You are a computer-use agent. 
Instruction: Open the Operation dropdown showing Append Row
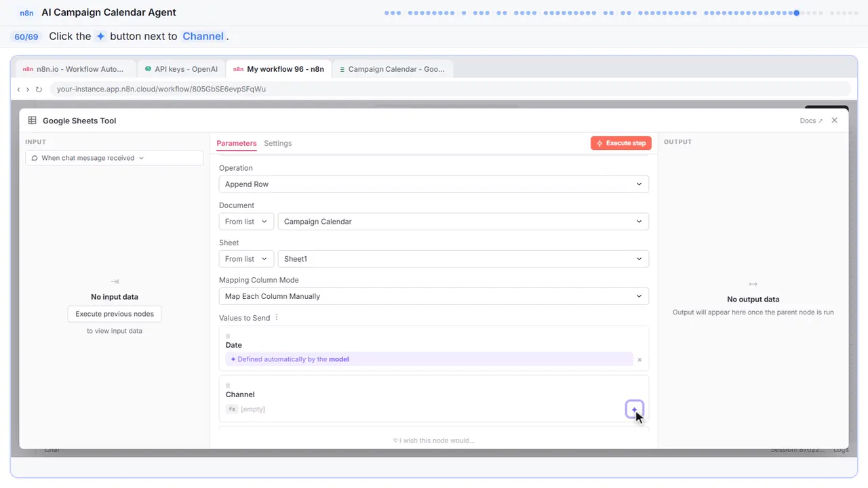434,184
